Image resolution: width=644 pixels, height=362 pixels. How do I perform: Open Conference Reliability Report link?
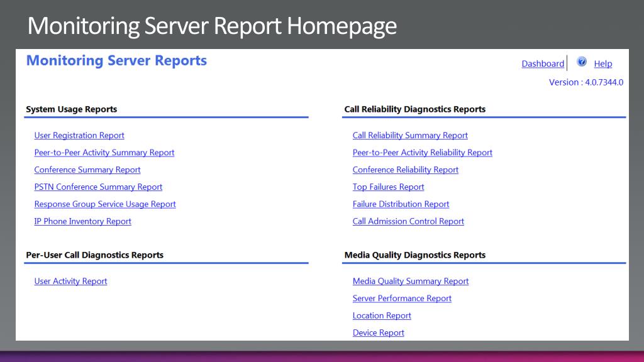tap(406, 170)
